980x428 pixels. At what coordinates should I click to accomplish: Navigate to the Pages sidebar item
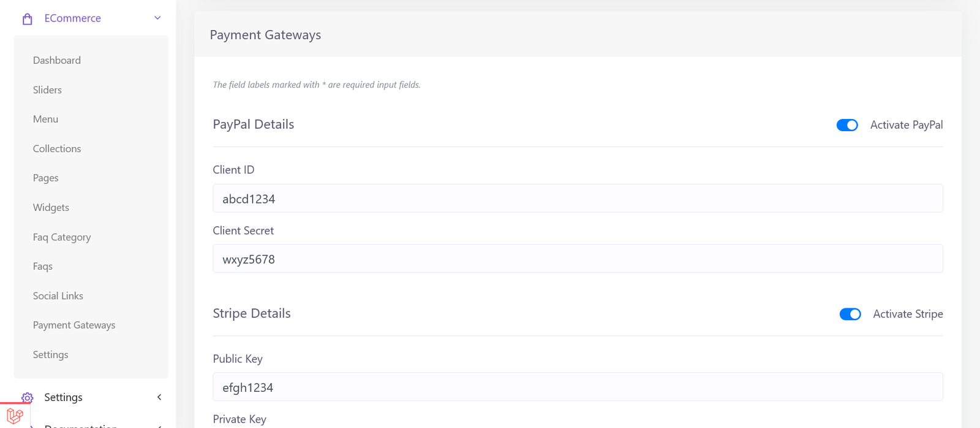(x=46, y=178)
